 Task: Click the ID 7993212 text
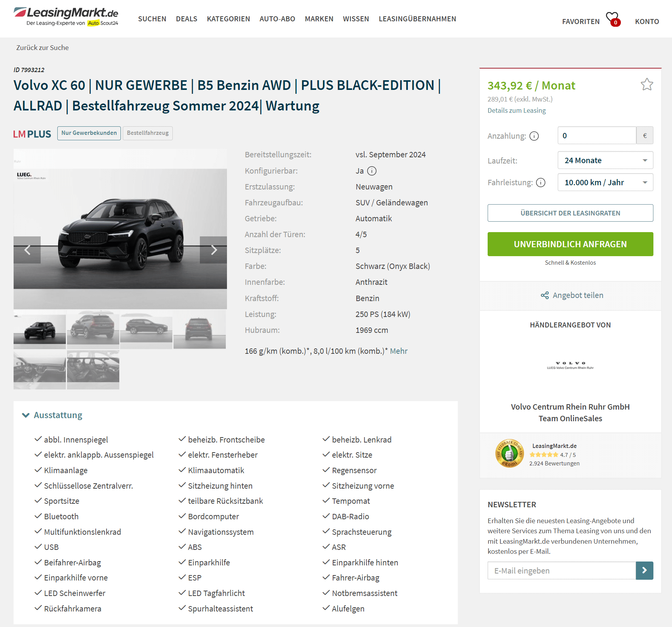29,70
